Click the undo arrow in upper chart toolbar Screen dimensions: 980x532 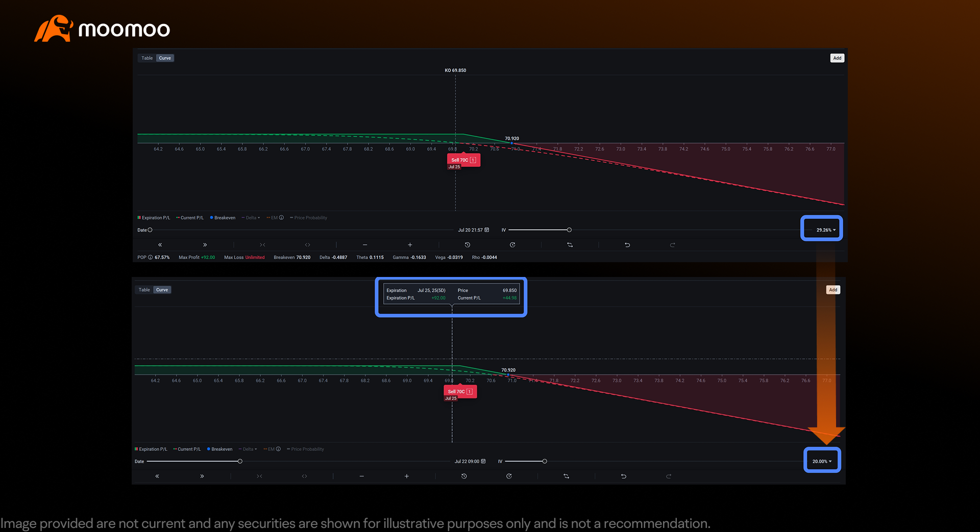click(627, 245)
